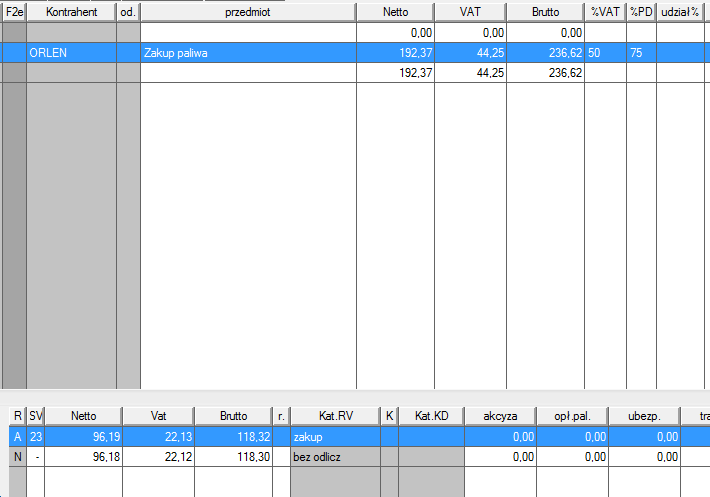Select the ORLEN contractor cell
710x497 pixels.
click(70, 53)
